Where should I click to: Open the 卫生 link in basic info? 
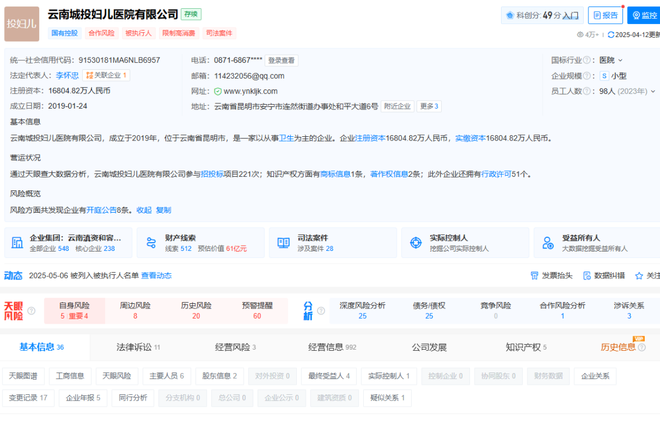[x=286, y=138]
